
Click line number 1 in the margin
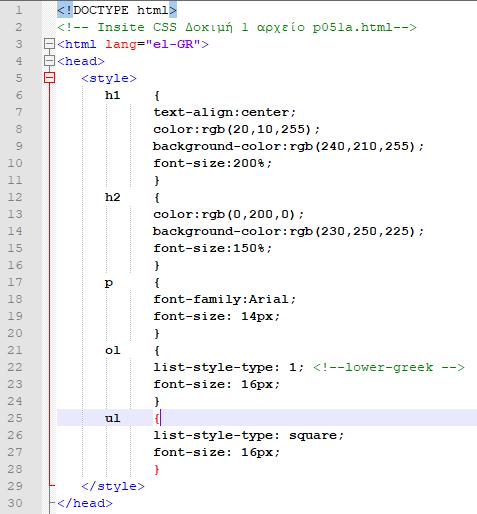pyautogui.click(x=19, y=10)
